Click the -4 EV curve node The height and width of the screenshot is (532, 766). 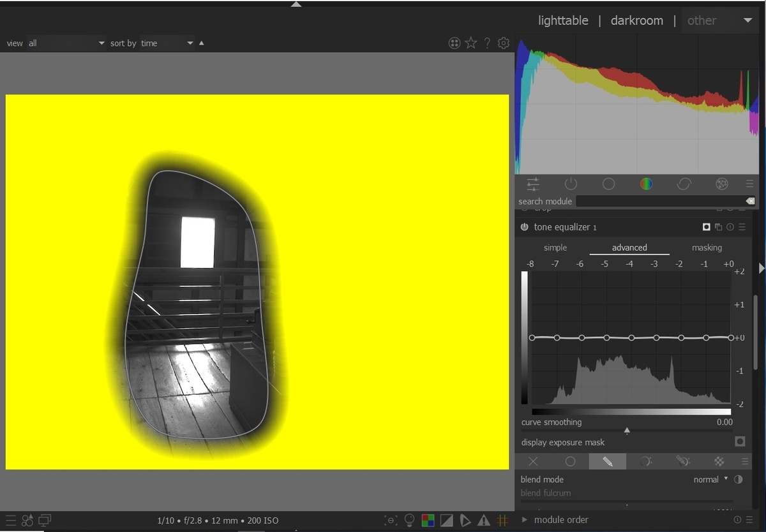(x=631, y=337)
